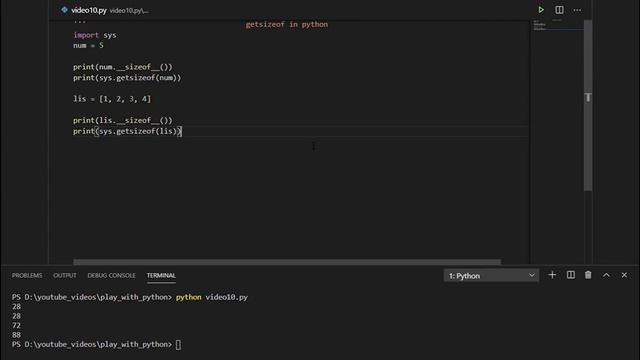Place the cursor on 'print(sys.getsizeof(lis))'
Image resolution: width=640 pixels, height=360 pixels.
(x=127, y=131)
